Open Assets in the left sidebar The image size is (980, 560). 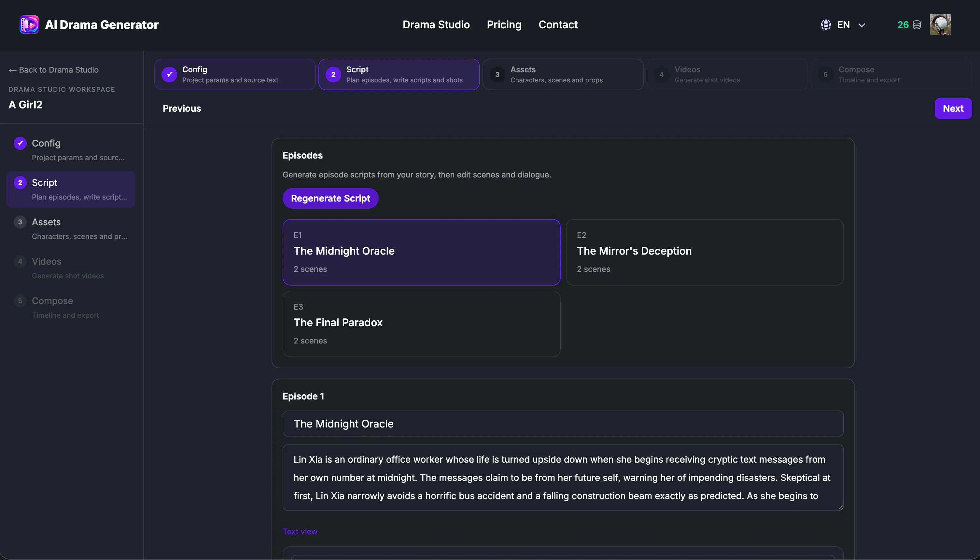71,229
